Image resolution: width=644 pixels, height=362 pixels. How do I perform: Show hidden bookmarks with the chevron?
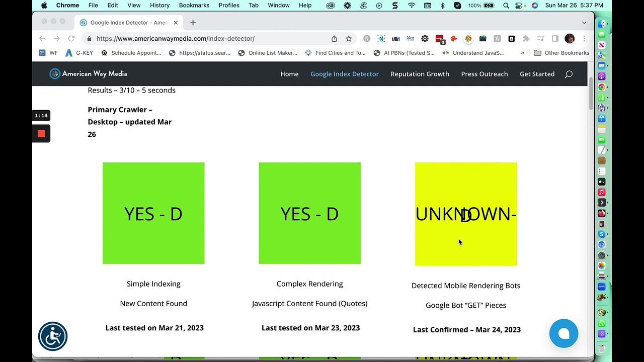(x=522, y=53)
